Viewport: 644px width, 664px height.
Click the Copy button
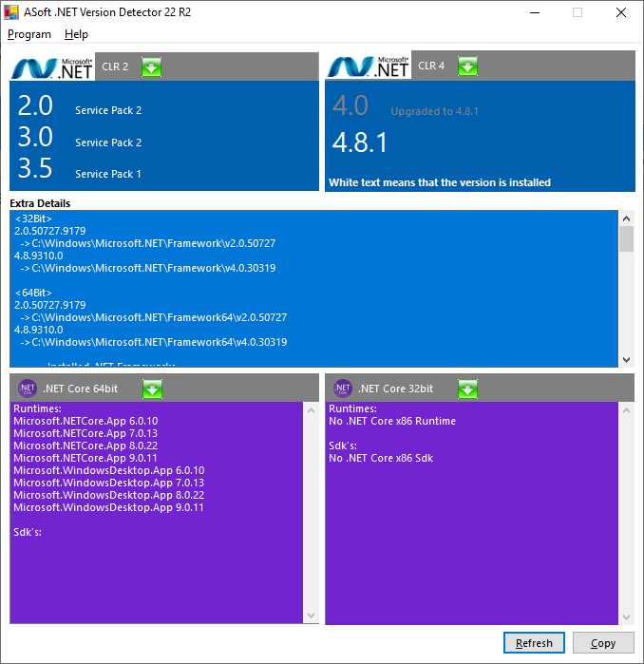(x=603, y=643)
